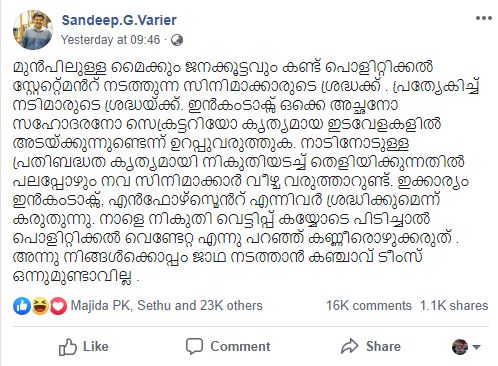
Task: Open post timestamp Yesterday at 09:46
Action: (110, 40)
